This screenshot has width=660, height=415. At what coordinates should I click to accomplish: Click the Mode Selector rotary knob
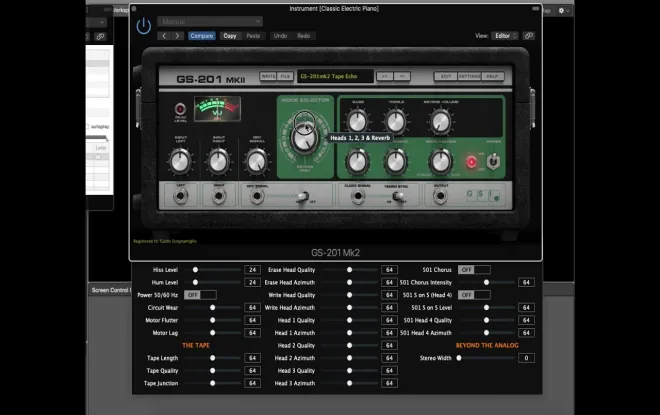pyautogui.click(x=305, y=138)
